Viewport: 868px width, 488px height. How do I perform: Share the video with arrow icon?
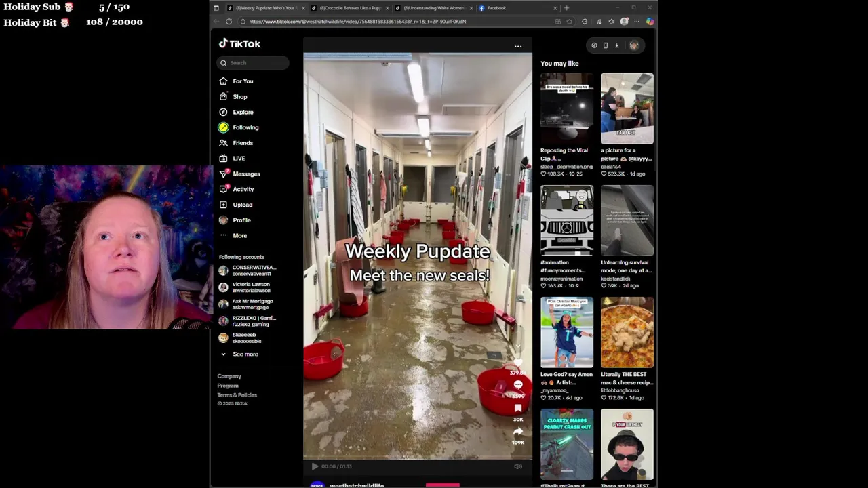tap(518, 432)
